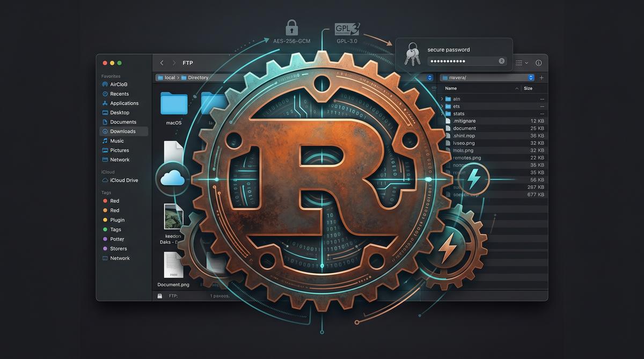Image resolution: width=644 pixels, height=359 pixels.
Task: Focus the secure password field
Action: pyautogui.click(x=467, y=61)
